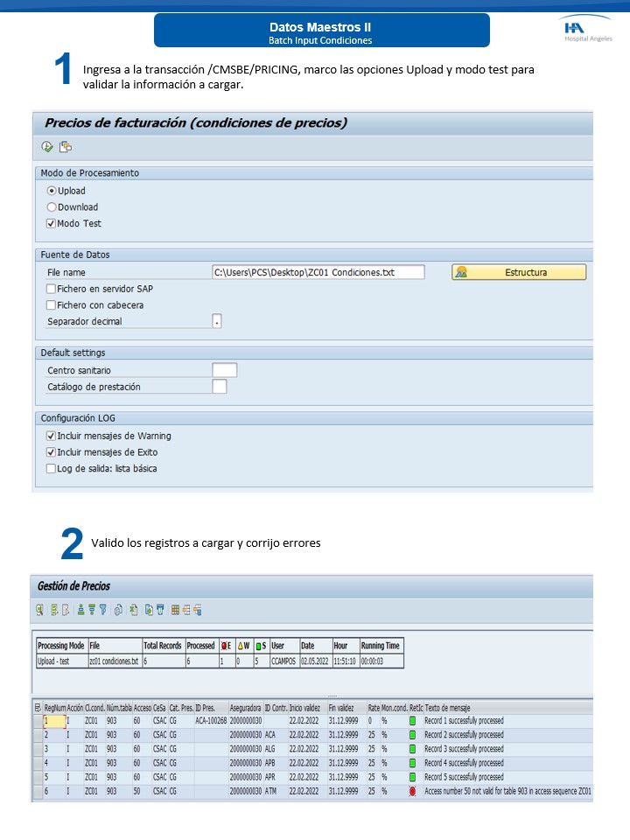
Task: Click the Print preview icon
Action: click(x=118, y=610)
